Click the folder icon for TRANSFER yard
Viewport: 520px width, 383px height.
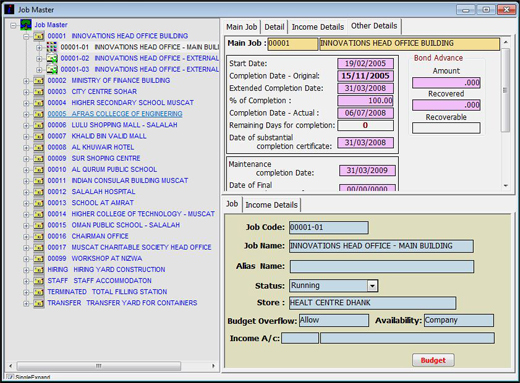click(39, 303)
